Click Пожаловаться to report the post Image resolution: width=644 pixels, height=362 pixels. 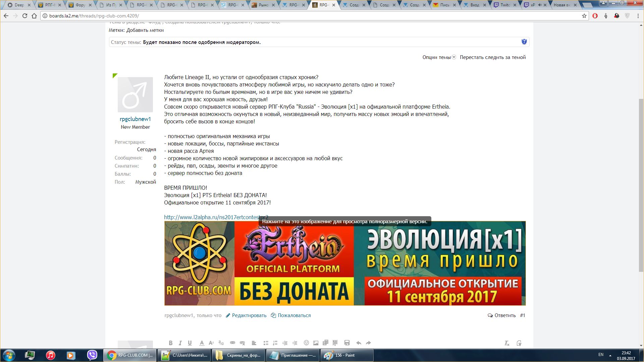coord(291,315)
